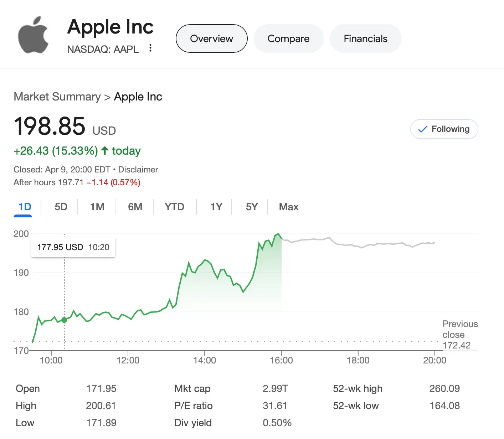The height and width of the screenshot is (439, 504).
Task: Switch to the Compare tab
Action: pyautogui.click(x=288, y=38)
